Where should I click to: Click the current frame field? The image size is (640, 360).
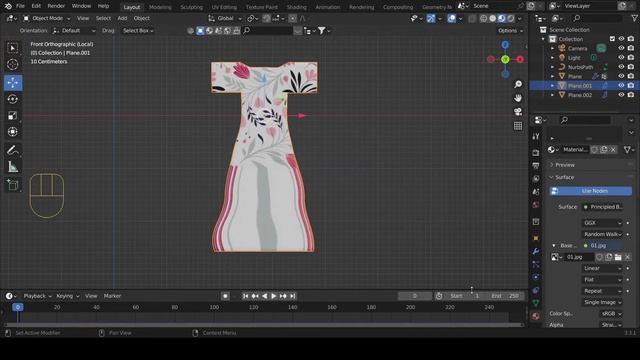(415, 296)
